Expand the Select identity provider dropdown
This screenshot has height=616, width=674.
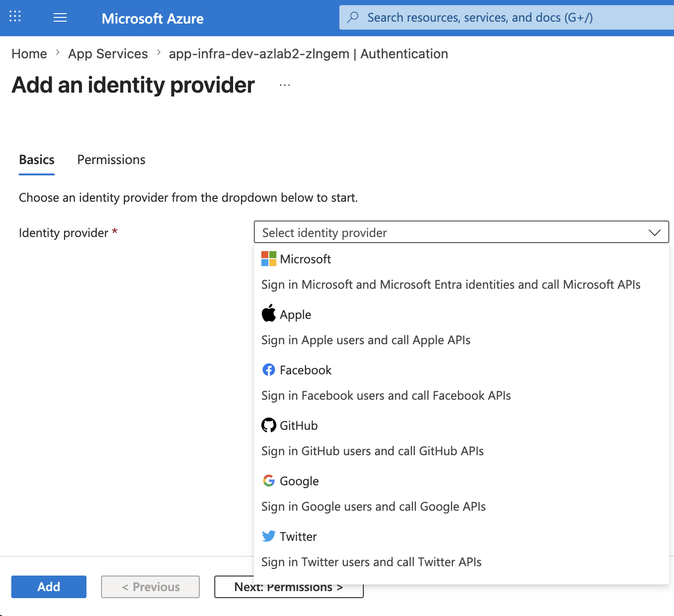point(461,232)
